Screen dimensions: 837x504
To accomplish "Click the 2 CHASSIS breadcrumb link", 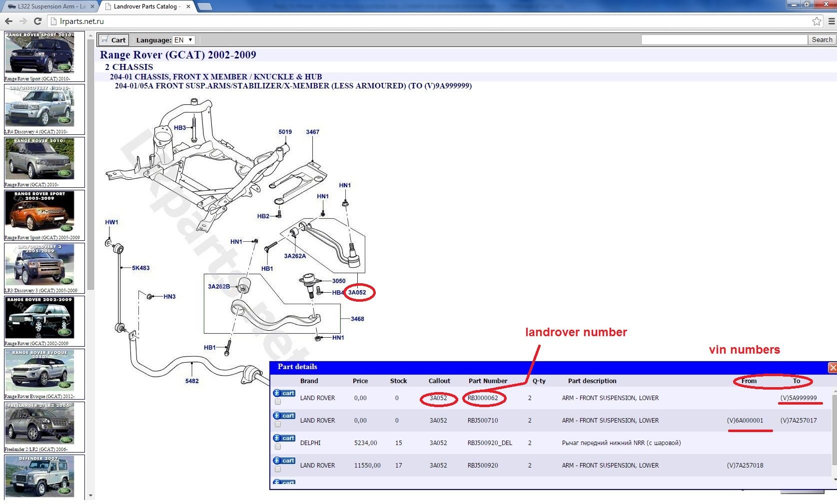I will point(129,67).
